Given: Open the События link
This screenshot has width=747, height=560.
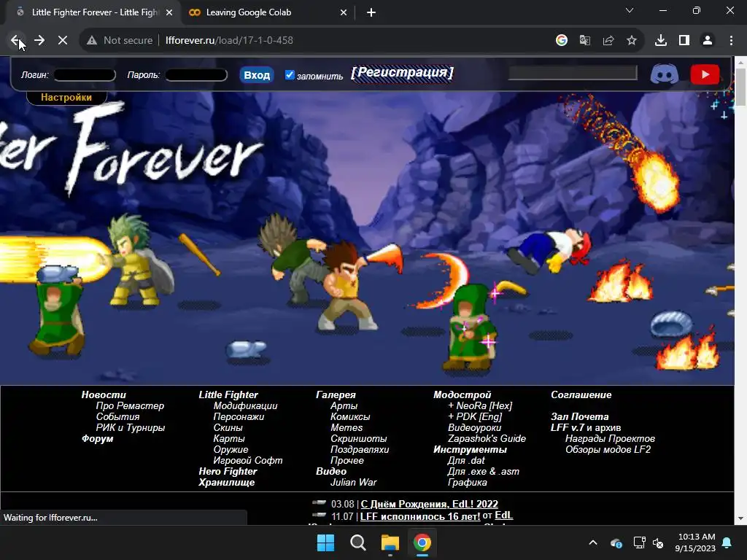Looking at the screenshot, I should 117,416.
